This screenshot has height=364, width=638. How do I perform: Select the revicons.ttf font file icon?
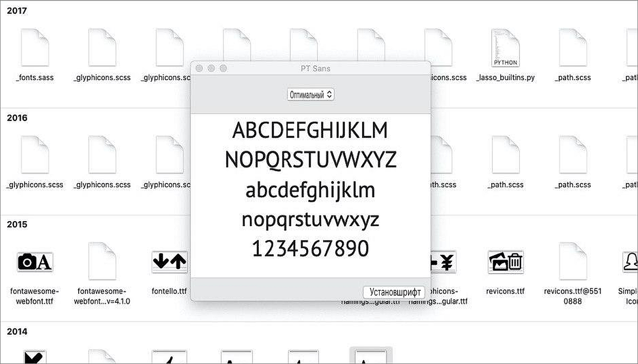(x=505, y=262)
